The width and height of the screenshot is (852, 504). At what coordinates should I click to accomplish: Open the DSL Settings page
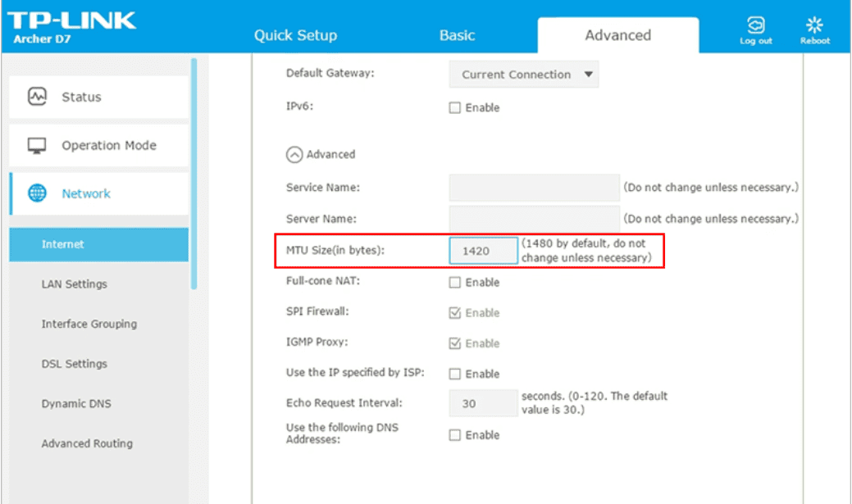pos(75,364)
